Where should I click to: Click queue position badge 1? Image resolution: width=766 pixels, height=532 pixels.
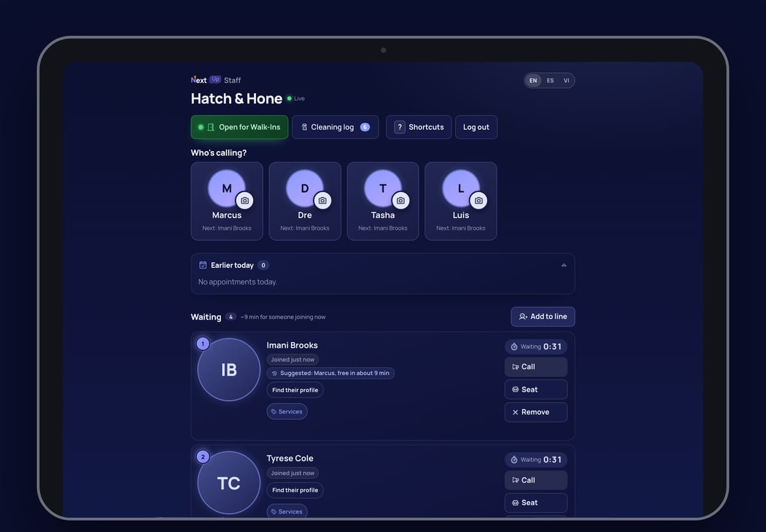[203, 344]
